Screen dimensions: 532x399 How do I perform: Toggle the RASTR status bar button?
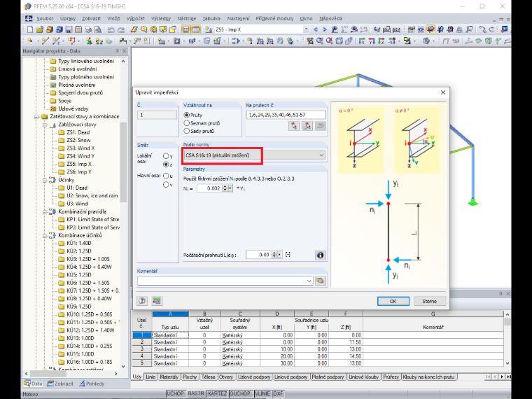coord(196,393)
